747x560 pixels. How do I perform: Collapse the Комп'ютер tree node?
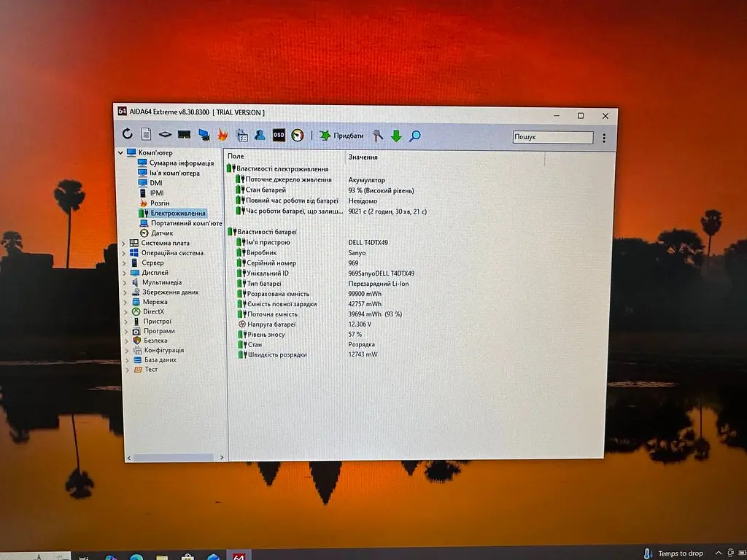click(x=120, y=153)
